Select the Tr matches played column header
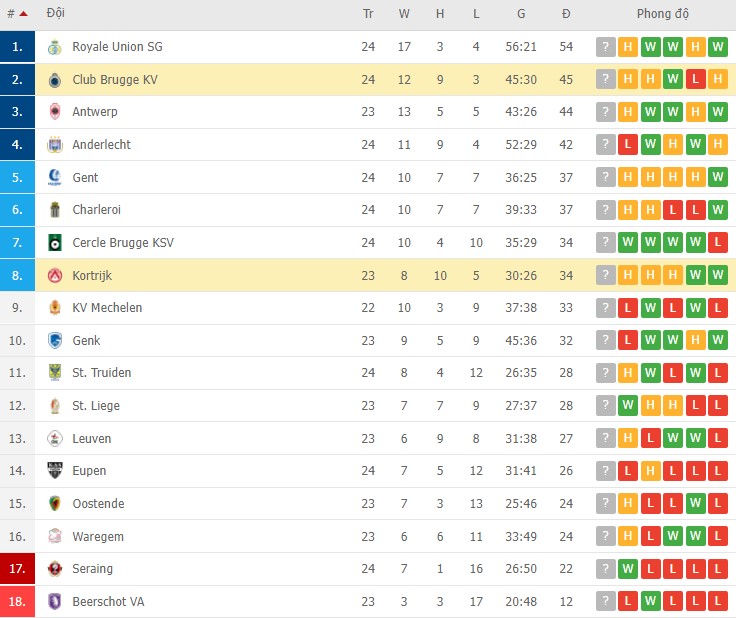 coord(368,14)
